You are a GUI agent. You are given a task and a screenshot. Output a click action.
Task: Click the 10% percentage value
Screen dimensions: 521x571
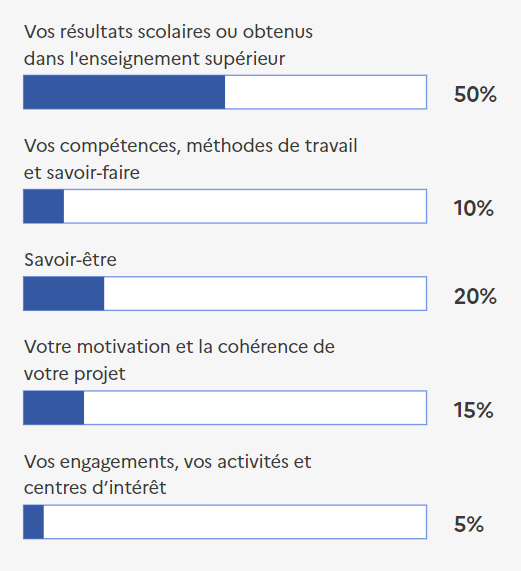(x=474, y=208)
